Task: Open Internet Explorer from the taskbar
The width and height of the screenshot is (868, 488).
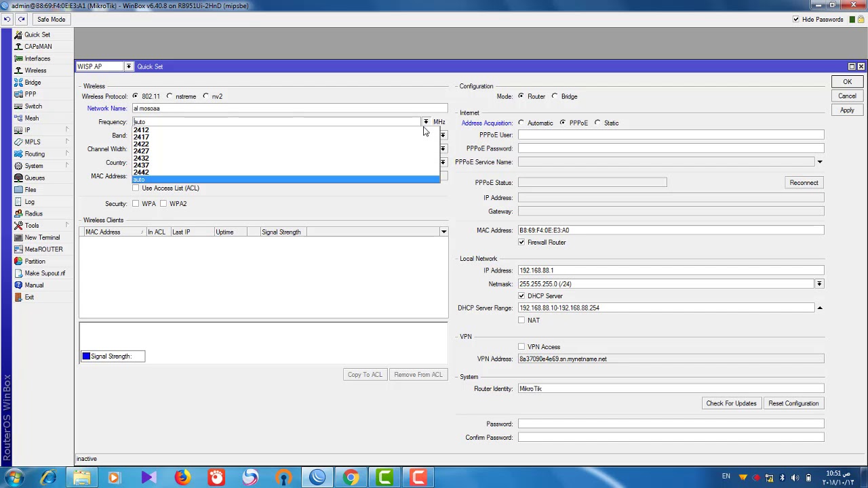Action: click(48, 478)
